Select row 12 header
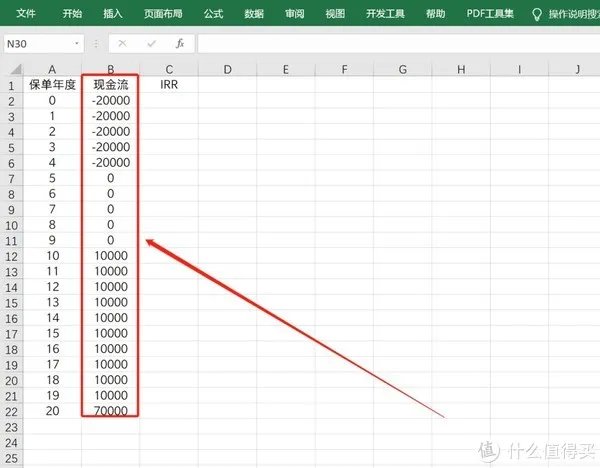Viewport: 600px width, 468px height. [x=11, y=256]
